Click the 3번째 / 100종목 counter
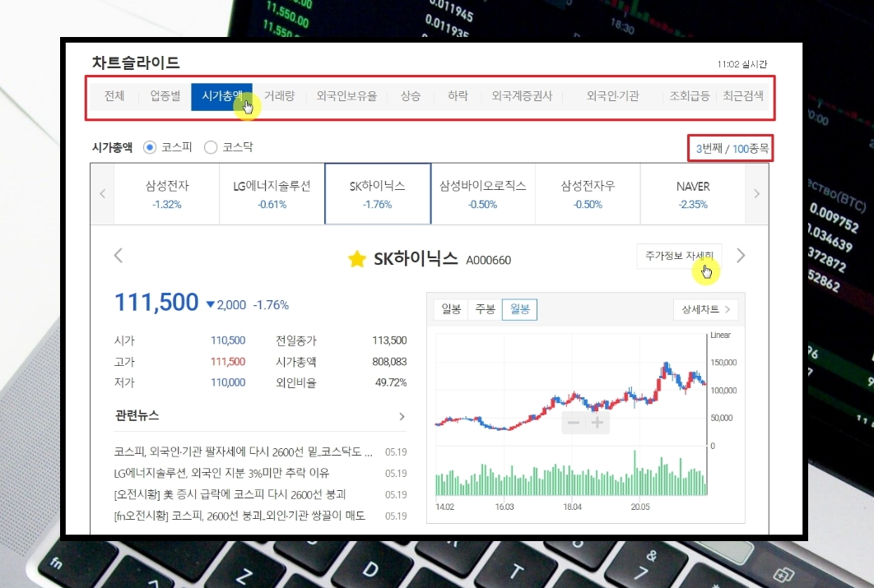Screen dimensions: 874x588 [732, 149]
